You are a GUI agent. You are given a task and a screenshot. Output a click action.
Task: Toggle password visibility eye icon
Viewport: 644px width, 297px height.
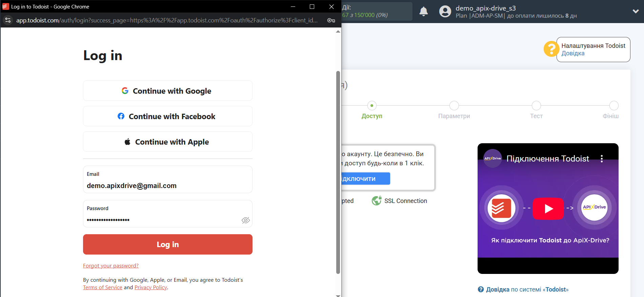[246, 220]
